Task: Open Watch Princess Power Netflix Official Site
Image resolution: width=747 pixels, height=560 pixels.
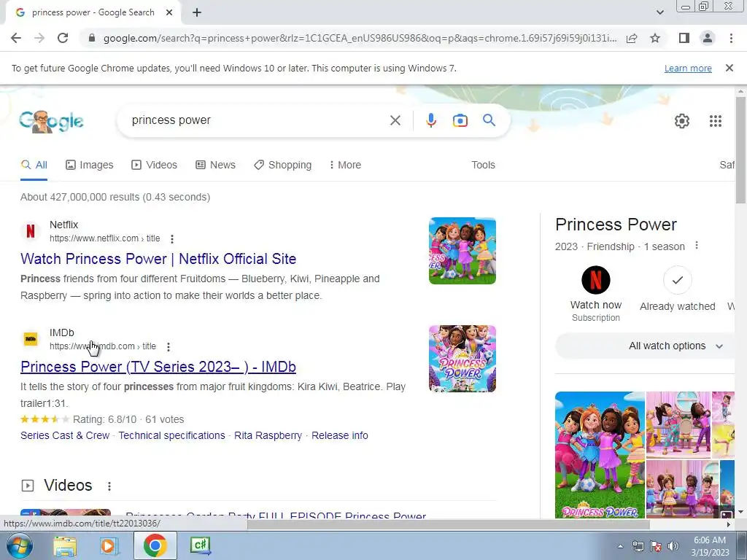Action: [x=158, y=259]
